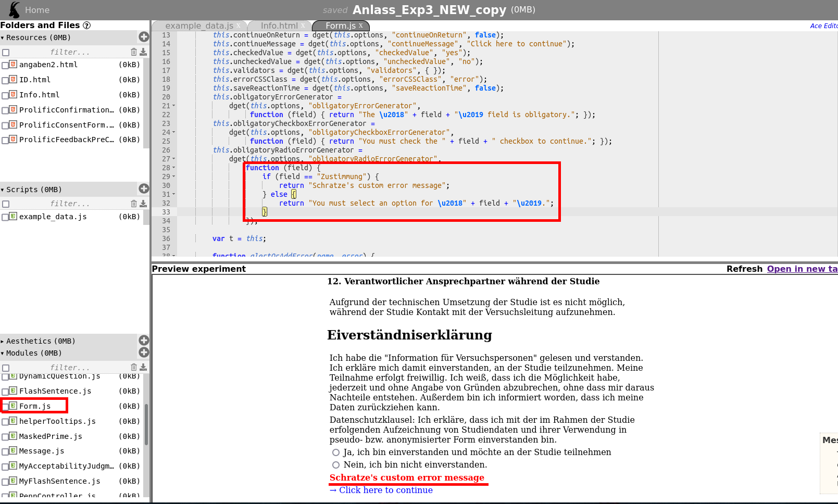838x504 pixels.
Task: Click trash icon in Scripts section
Action: 134,204
